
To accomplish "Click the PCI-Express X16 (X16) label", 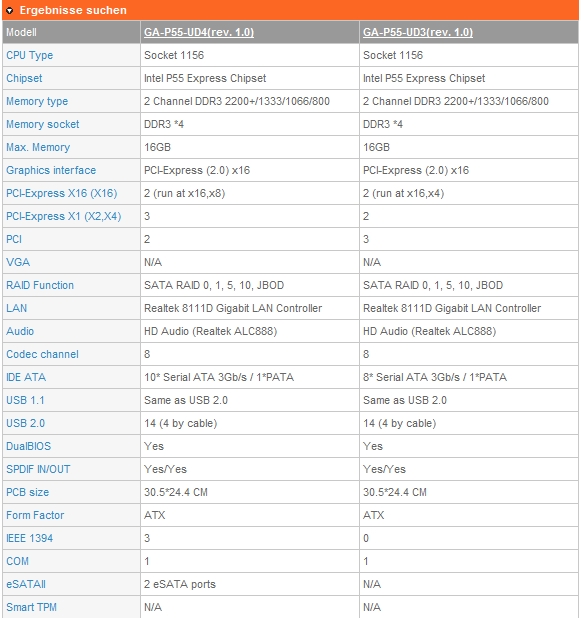I will point(61,194).
